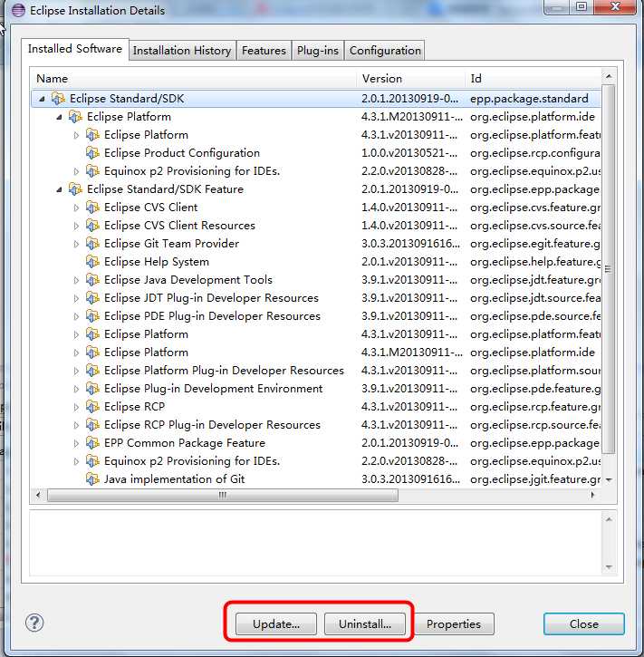Click the Eclipse CVS Client Resources icon
Viewport: 644px width, 657px height.
(92, 226)
